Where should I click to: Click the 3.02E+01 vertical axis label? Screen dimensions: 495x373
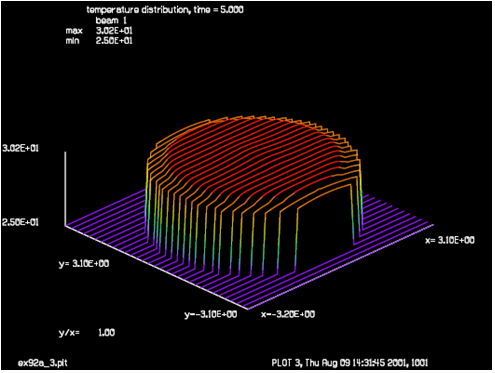point(20,148)
